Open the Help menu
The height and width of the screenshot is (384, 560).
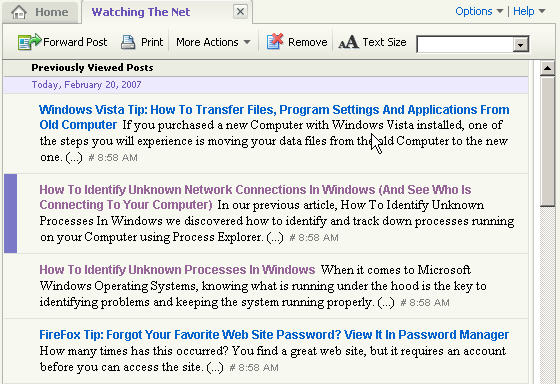(x=529, y=11)
